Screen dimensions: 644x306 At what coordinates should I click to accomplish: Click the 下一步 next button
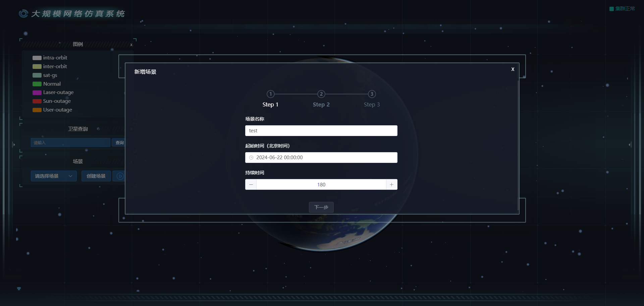click(x=321, y=207)
